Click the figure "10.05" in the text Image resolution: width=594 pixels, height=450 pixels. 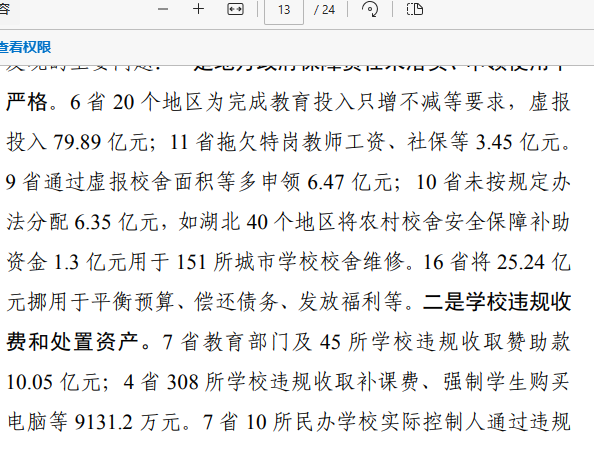[x=30, y=382]
